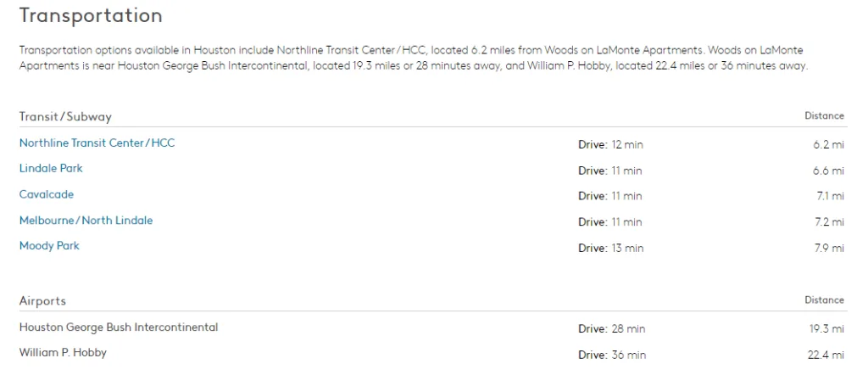The width and height of the screenshot is (868, 375).
Task: Click the Distance header in Airports table
Action: [x=824, y=300]
